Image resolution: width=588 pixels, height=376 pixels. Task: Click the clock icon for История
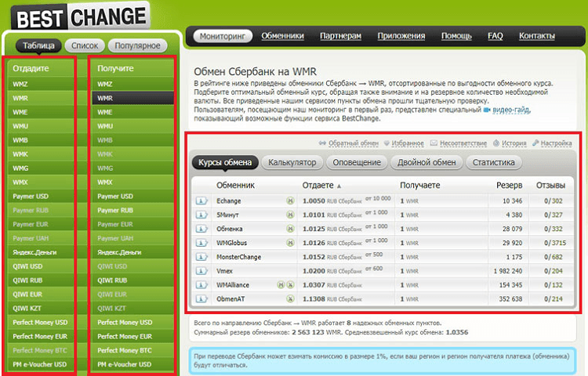click(x=496, y=143)
